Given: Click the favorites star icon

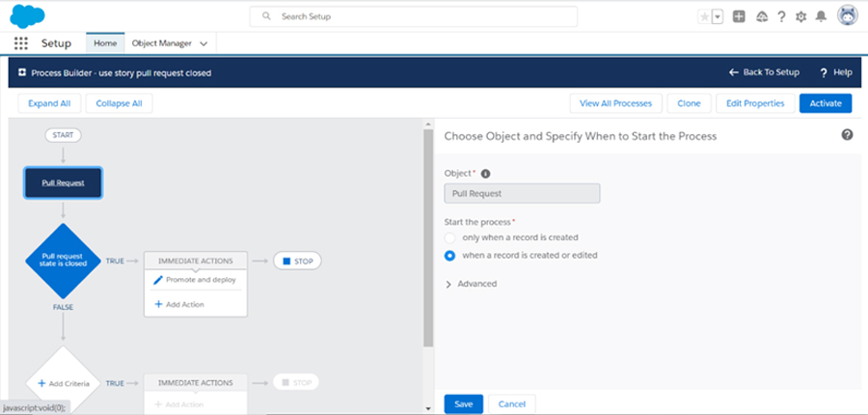Looking at the screenshot, I should [x=704, y=17].
